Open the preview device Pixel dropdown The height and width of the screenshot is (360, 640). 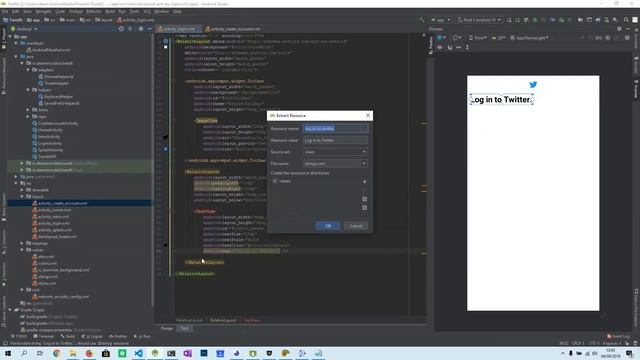click(x=478, y=38)
